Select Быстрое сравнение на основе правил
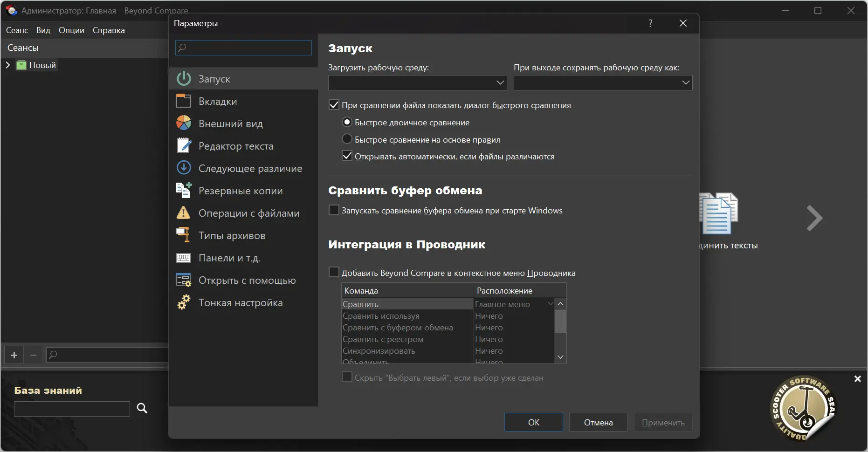Viewport: 868px width, 452px height. pyautogui.click(x=347, y=139)
